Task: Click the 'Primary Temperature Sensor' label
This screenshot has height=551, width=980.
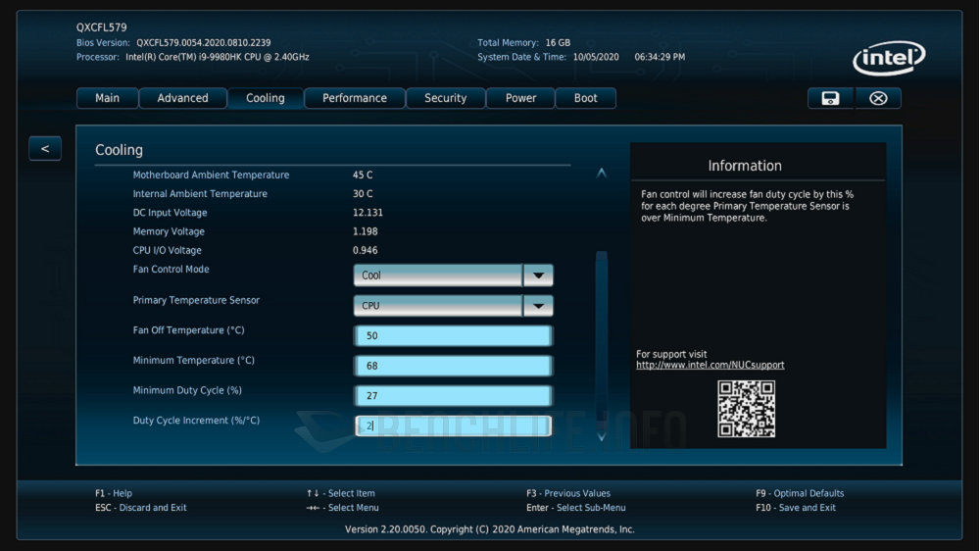Action: pos(196,300)
